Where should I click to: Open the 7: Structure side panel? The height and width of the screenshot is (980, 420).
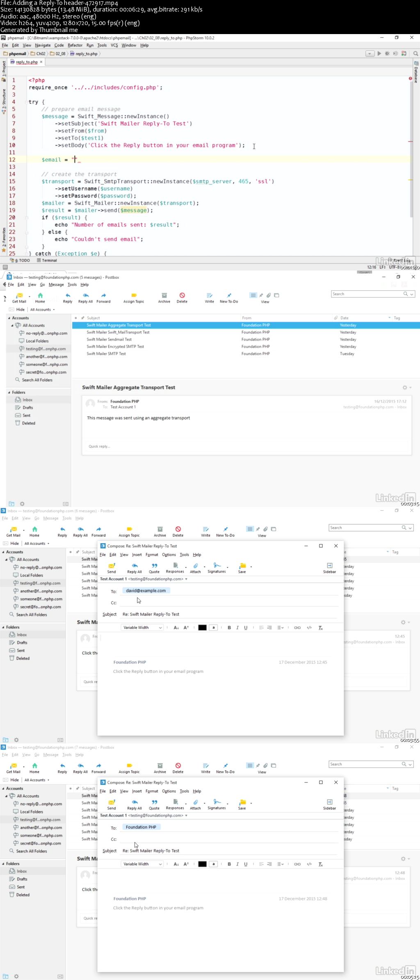click(4, 101)
